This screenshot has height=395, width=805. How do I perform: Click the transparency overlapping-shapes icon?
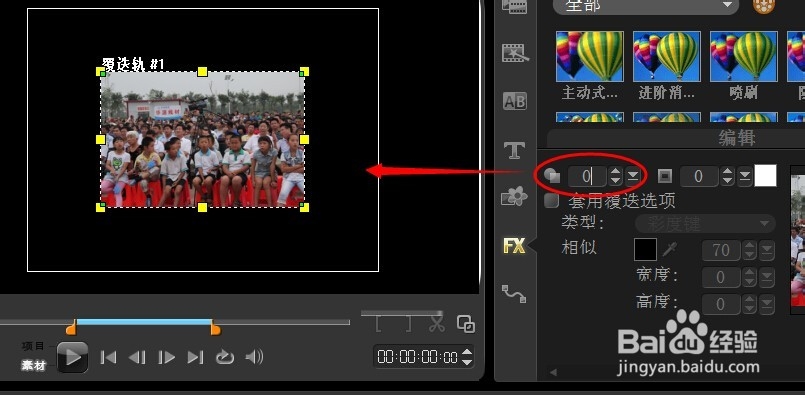click(552, 176)
